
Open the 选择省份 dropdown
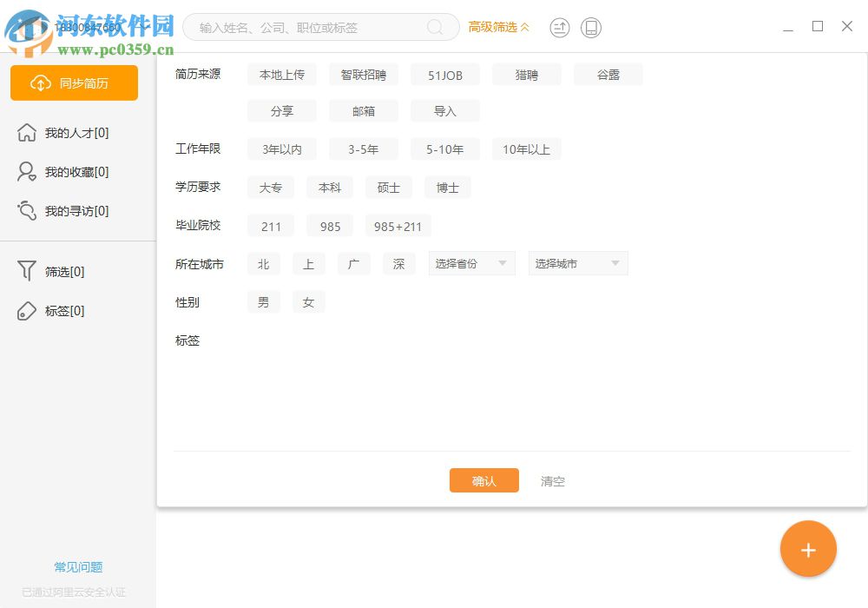pos(471,263)
